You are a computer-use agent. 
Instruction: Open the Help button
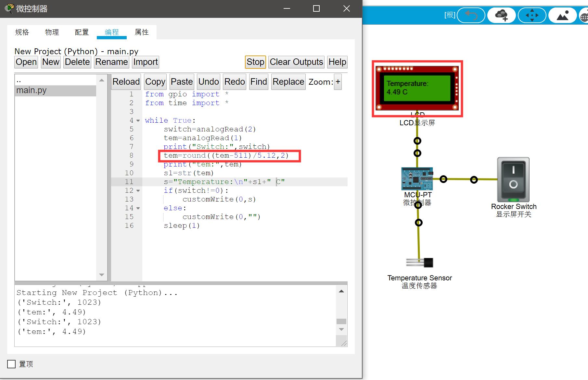click(337, 62)
